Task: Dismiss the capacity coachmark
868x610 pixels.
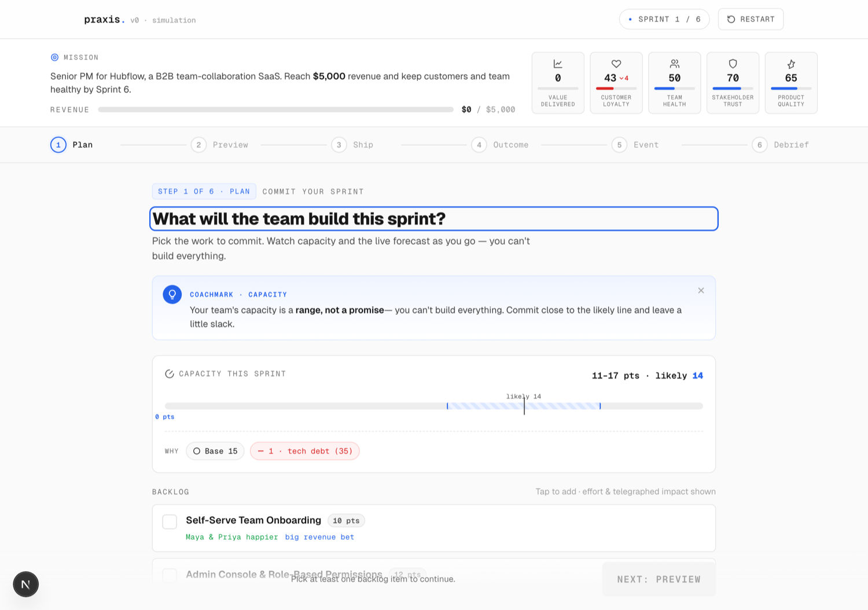Action: coord(701,291)
